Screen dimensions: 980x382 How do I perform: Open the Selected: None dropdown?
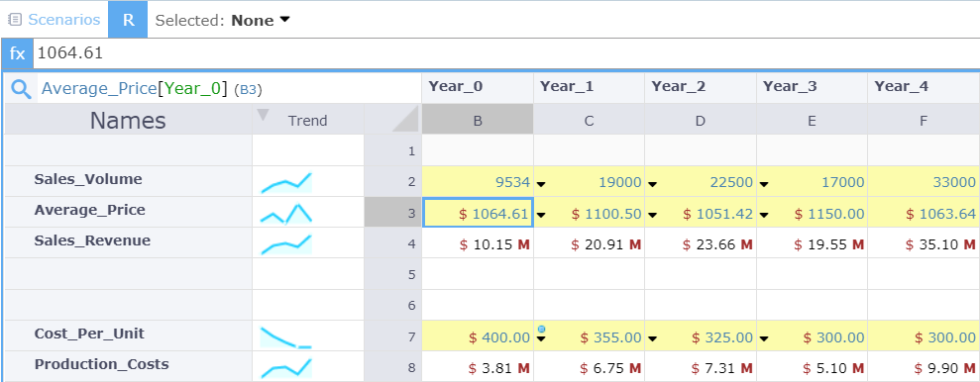click(223, 20)
